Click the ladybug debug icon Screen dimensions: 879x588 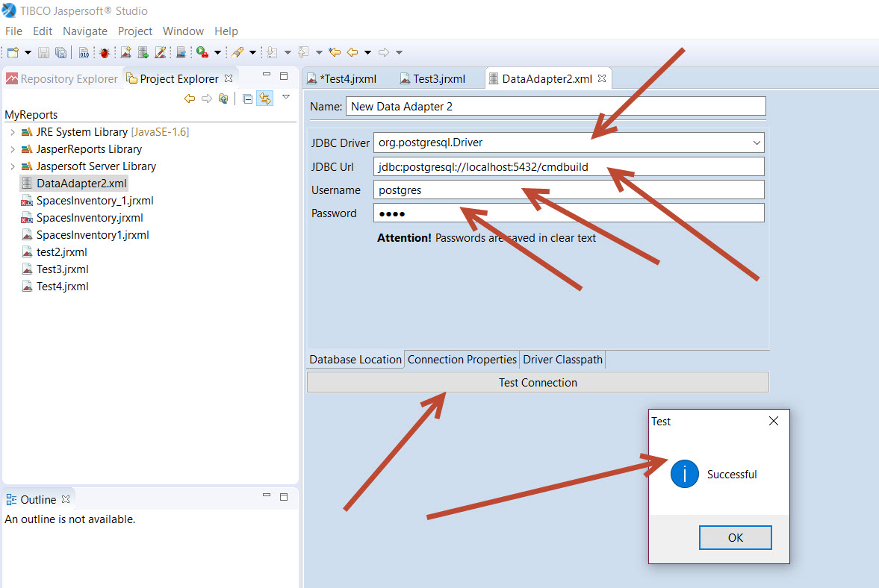coord(105,52)
